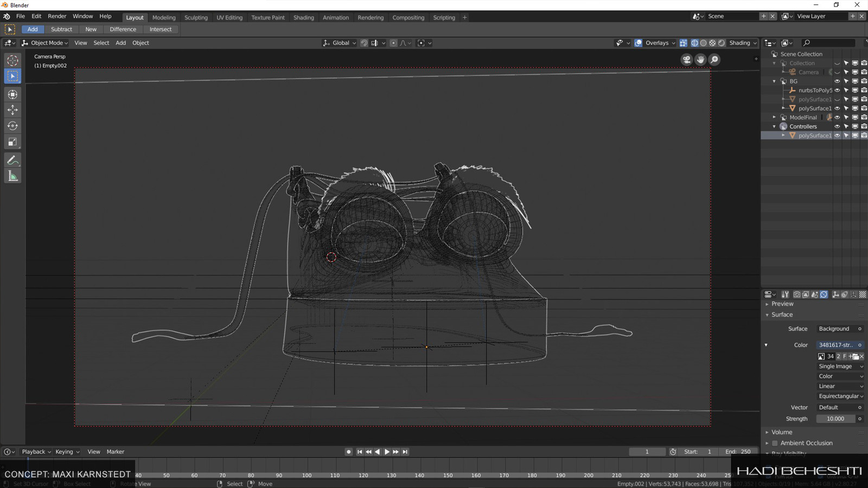
Task: Click the zoom magnifier icon in viewport
Action: 714,60
